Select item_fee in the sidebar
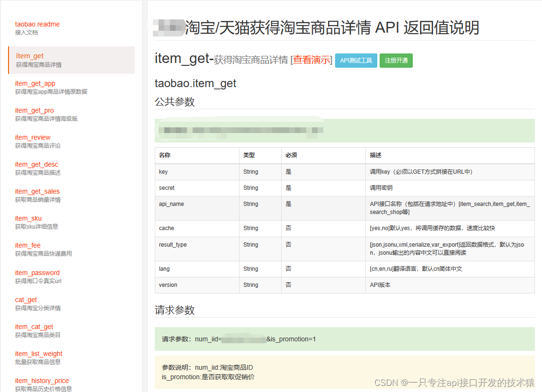 pyautogui.click(x=27, y=245)
